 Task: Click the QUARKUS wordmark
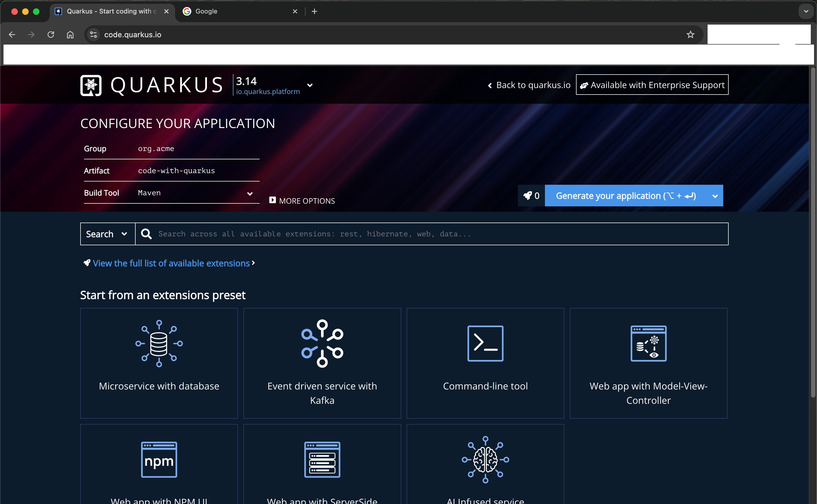point(167,85)
